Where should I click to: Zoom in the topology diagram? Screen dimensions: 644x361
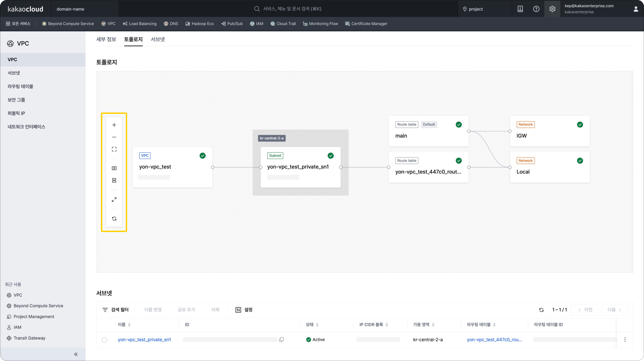[x=114, y=125]
